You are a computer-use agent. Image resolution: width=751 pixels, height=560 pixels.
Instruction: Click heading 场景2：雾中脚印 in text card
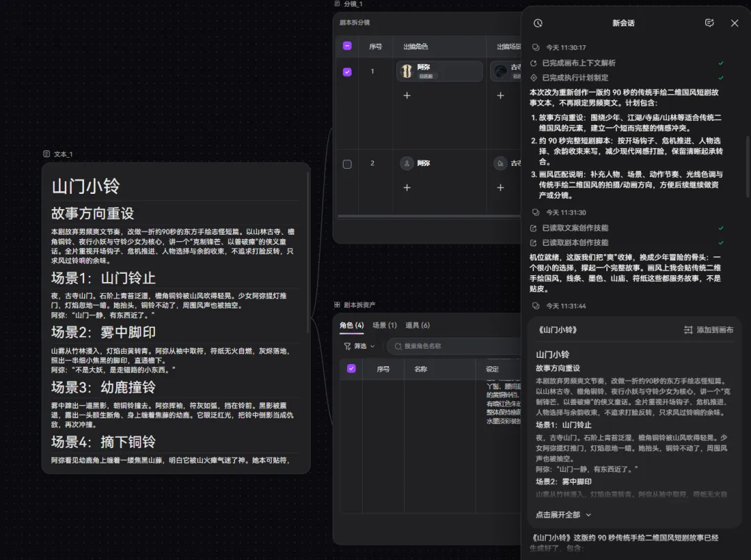tap(104, 332)
